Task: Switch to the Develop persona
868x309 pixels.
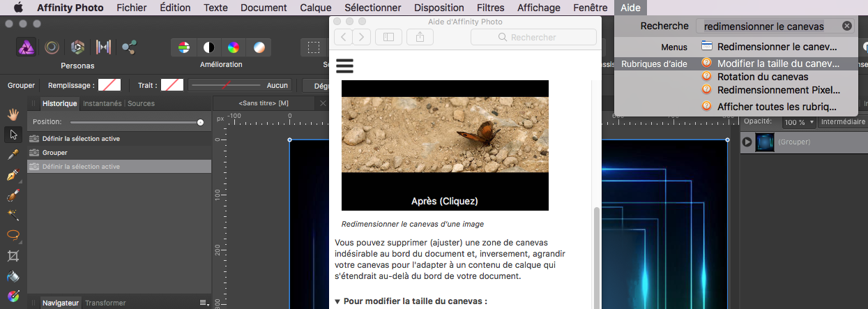Action: click(78, 47)
